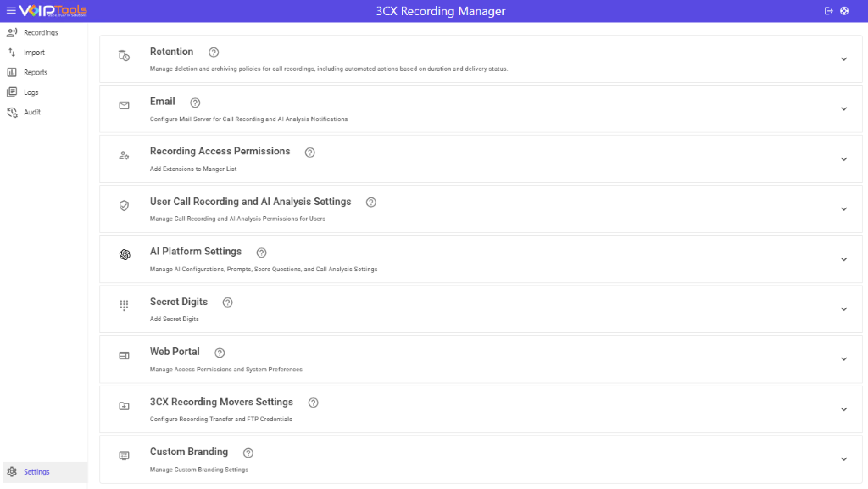Screen dimensions: 868x489
Task: Click 'Configure Recording Transfer and FTP Credentials' text
Action: click(221, 420)
